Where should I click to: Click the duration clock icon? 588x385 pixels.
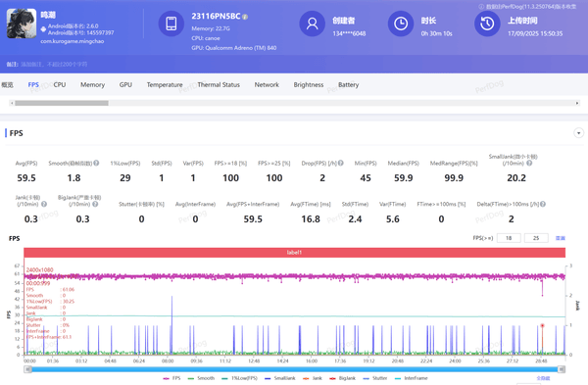click(401, 24)
